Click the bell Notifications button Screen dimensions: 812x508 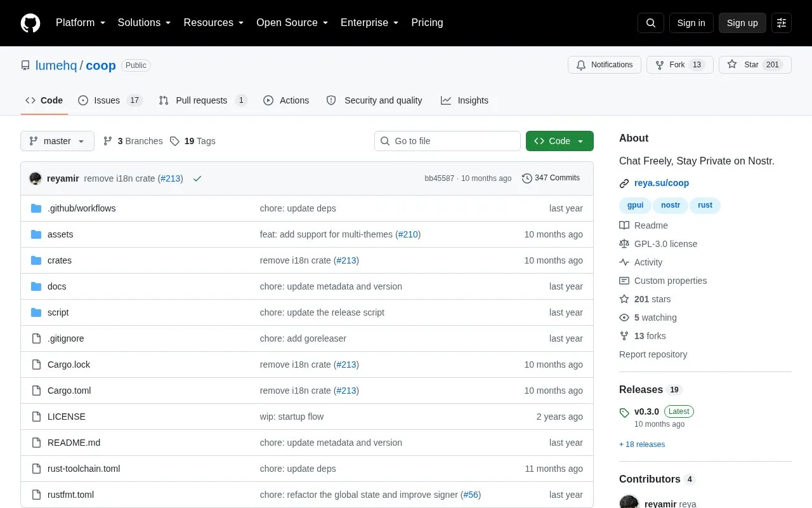[605, 65]
